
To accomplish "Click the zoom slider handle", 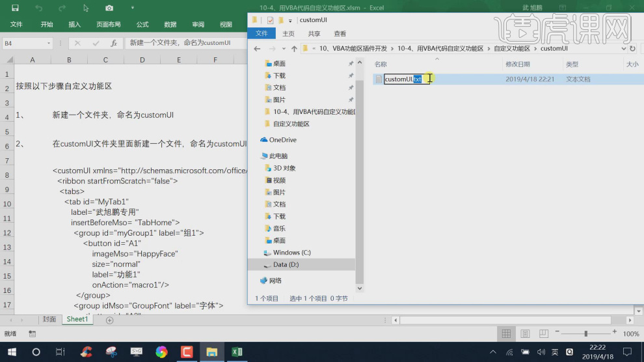I will pyautogui.click(x=585, y=333).
